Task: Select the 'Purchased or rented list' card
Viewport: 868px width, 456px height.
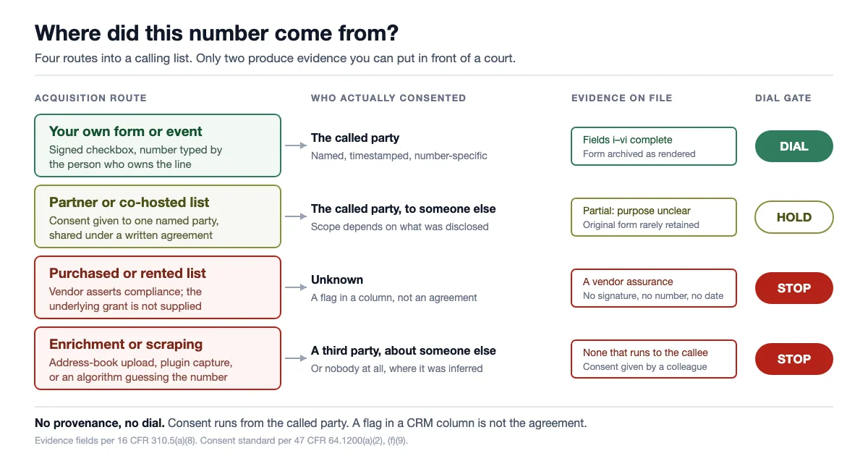Action: (158, 287)
